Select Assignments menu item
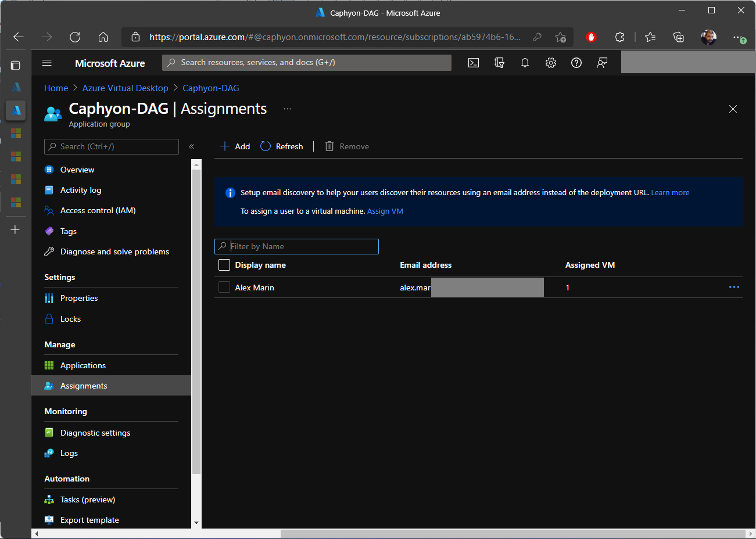756x539 pixels. click(111, 386)
